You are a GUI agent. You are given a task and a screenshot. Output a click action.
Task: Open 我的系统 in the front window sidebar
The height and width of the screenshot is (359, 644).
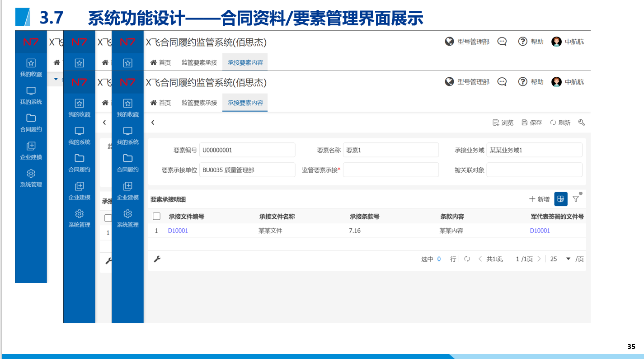coord(127,135)
